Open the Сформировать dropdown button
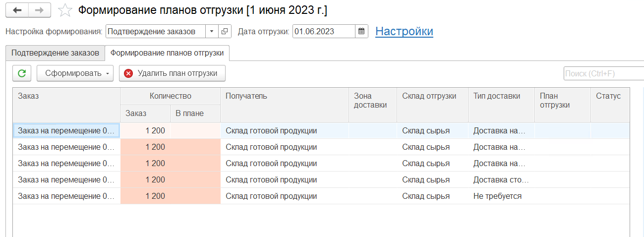 [75, 73]
